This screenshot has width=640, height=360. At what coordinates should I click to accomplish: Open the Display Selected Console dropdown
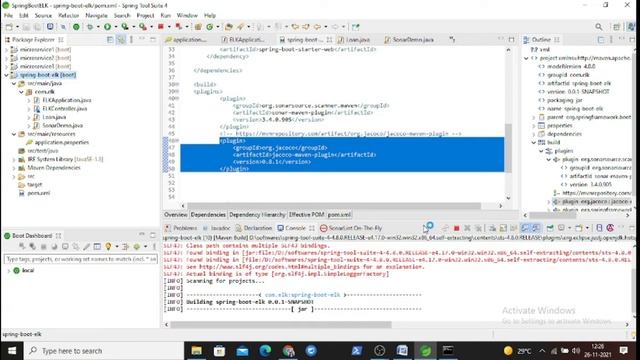click(x=569, y=228)
